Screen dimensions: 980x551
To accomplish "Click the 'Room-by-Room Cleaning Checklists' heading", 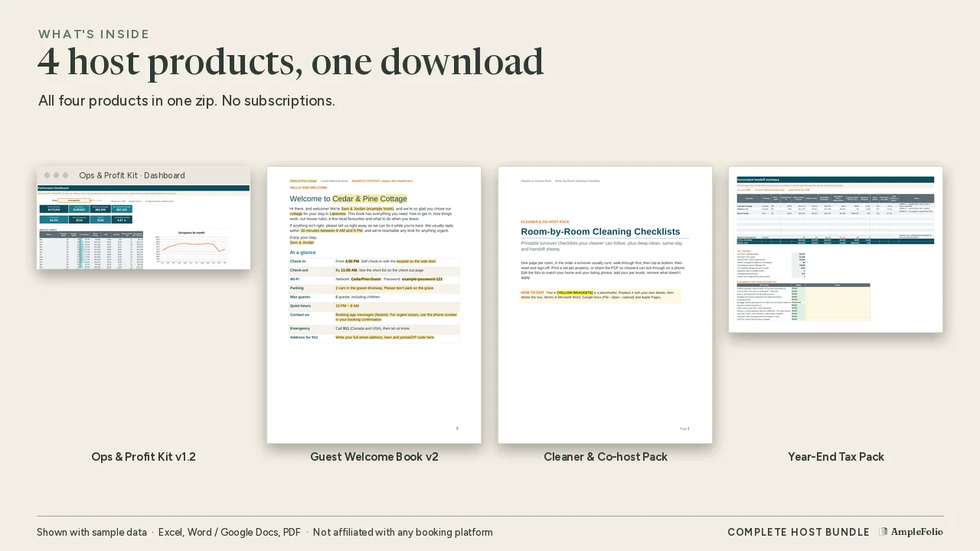I will click(600, 232).
